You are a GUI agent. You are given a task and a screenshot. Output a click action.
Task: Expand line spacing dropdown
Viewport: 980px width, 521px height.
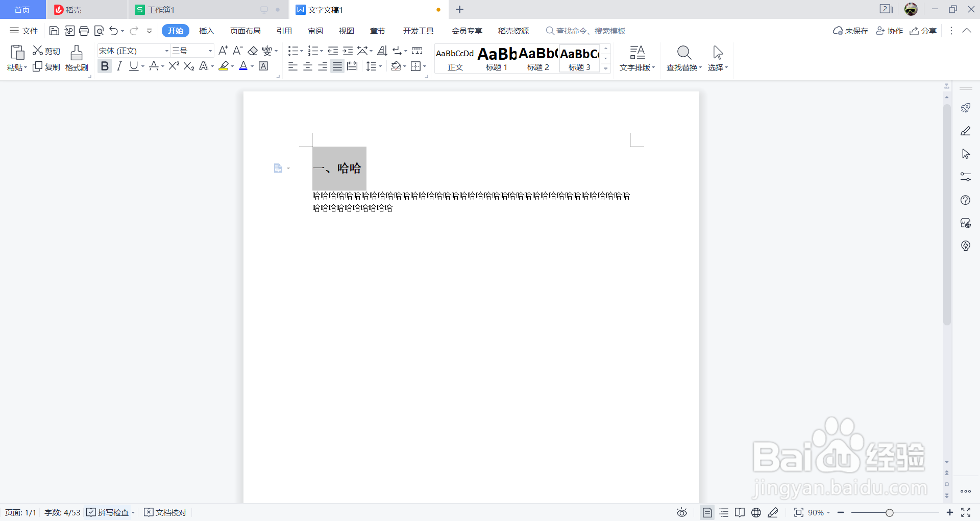click(381, 66)
